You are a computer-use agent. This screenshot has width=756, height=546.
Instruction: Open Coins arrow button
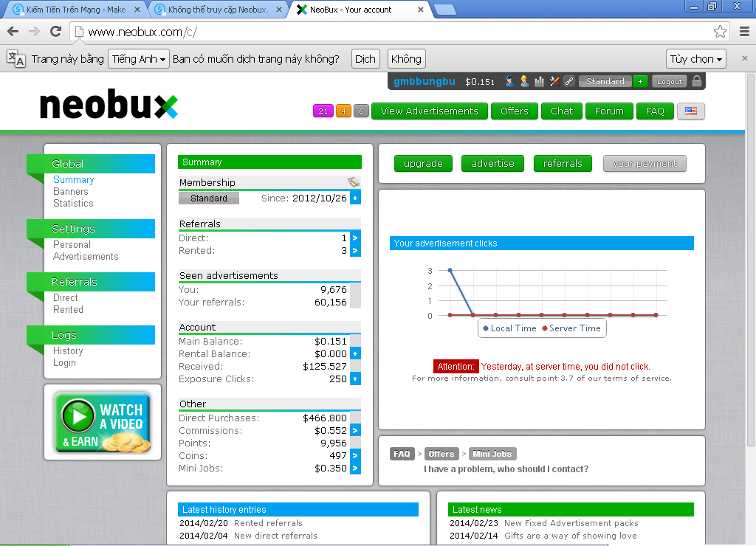355,455
